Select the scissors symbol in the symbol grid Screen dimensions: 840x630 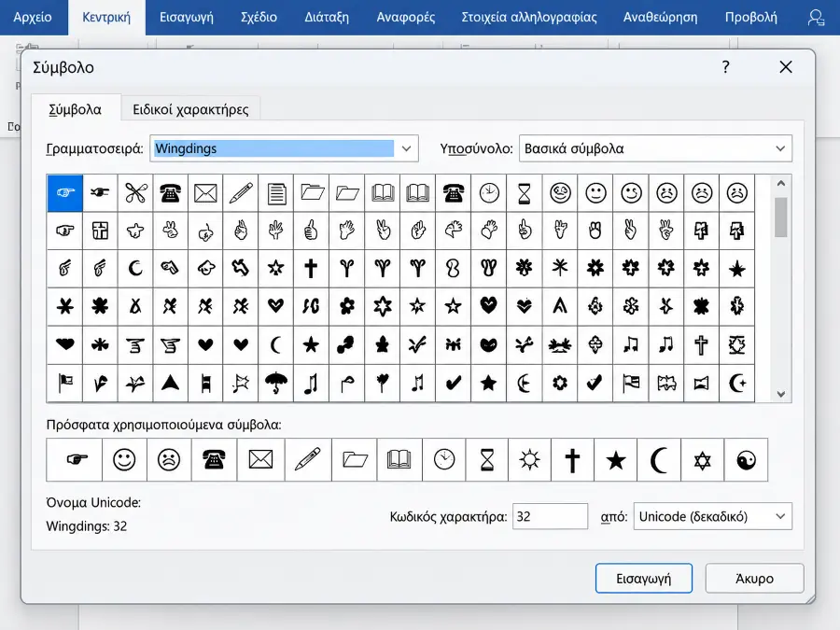(x=135, y=193)
